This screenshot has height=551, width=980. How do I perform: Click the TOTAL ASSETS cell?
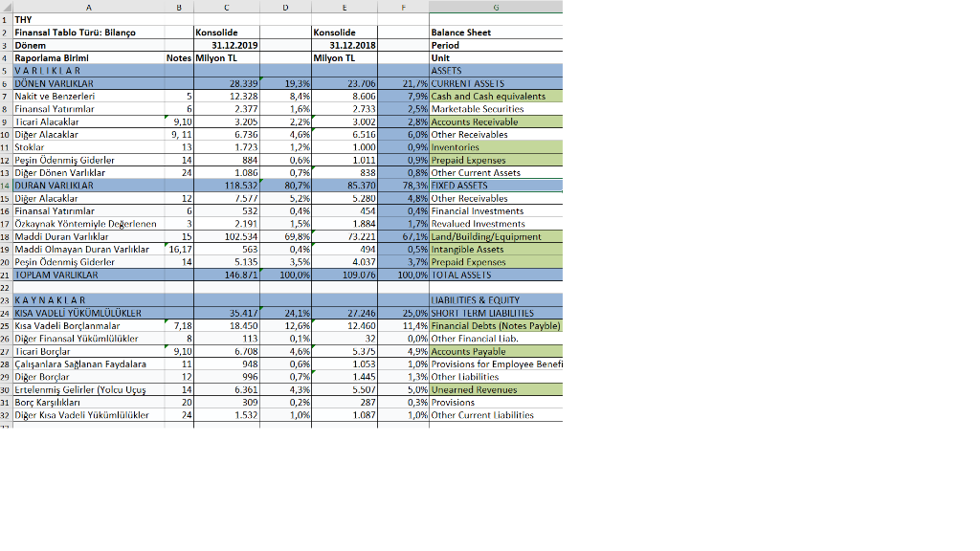point(495,275)
